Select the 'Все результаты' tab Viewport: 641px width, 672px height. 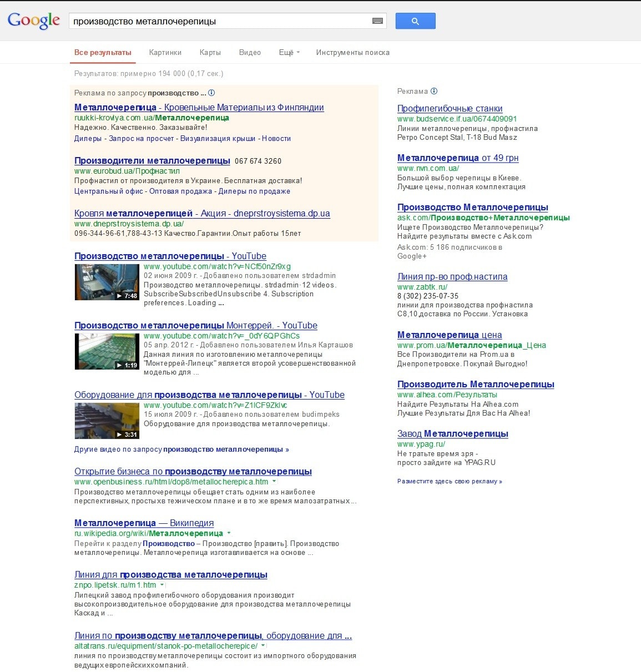point(103,52)
